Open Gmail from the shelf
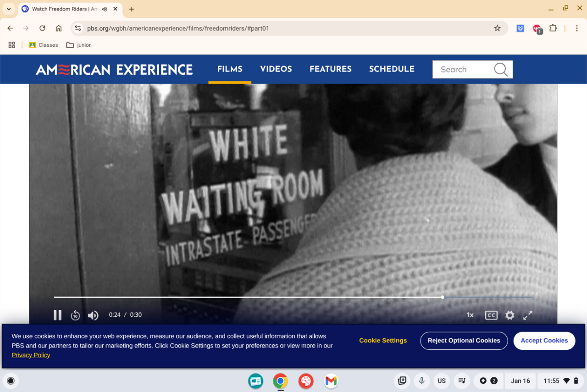 coord(331,381)
